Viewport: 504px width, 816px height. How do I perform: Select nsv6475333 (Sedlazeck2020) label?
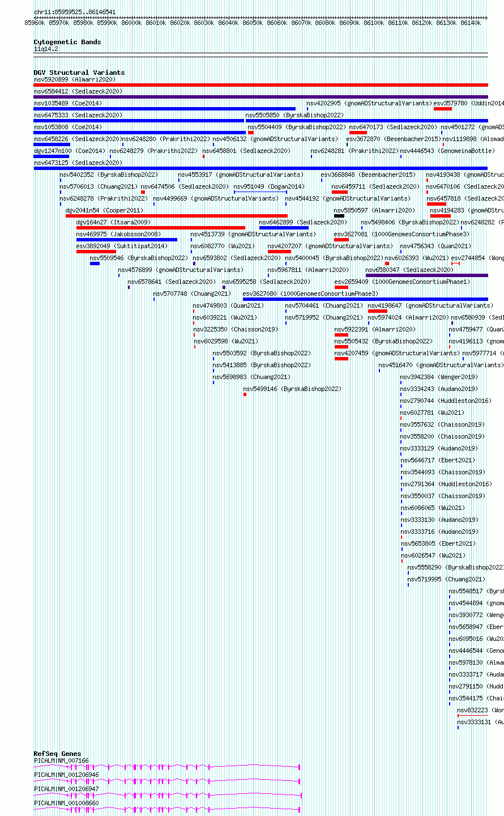[78, 115]
